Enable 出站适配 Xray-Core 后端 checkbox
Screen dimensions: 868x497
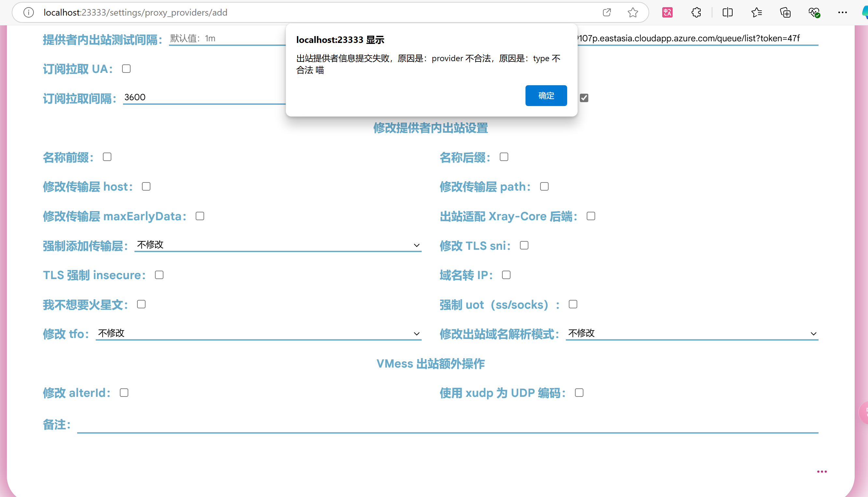pos(591,216)
